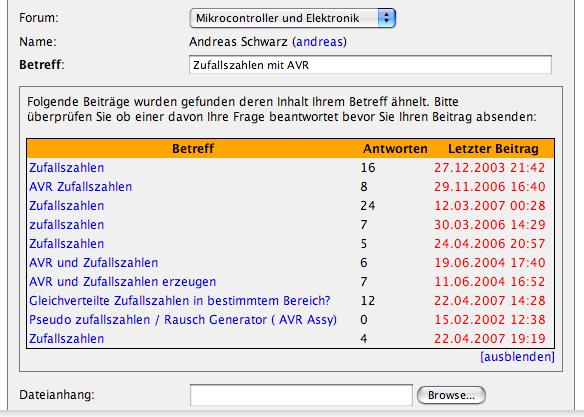Click into the Betreff subject input field
The image size is (584, 417).
370,65
